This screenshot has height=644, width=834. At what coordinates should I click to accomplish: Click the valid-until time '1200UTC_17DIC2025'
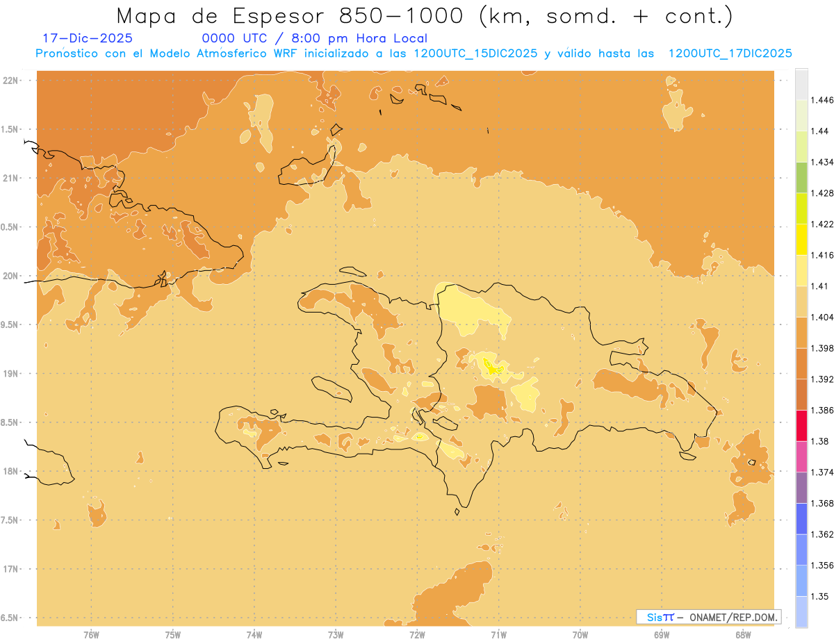click(x=730, y=53)
